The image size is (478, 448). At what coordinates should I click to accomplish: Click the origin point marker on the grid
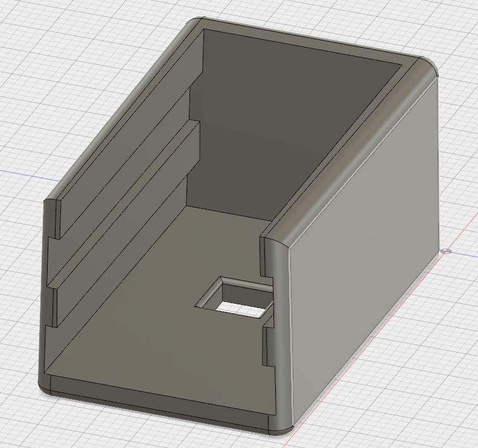point(447,251)
